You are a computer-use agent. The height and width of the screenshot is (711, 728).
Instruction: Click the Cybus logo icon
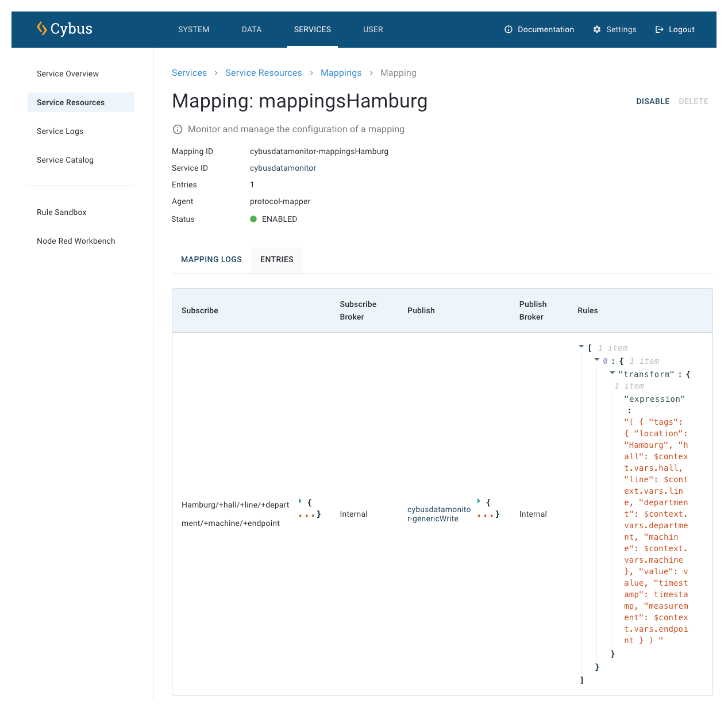[42, 29]
